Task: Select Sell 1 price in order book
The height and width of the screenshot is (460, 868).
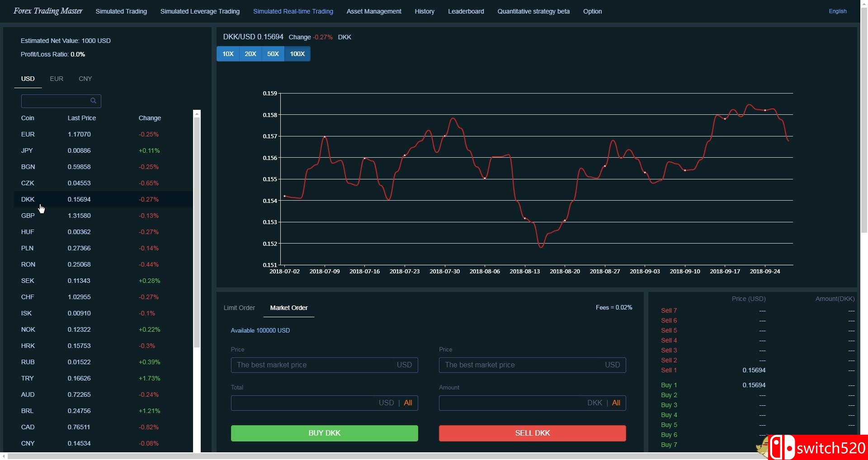Action: pos(754,370)
